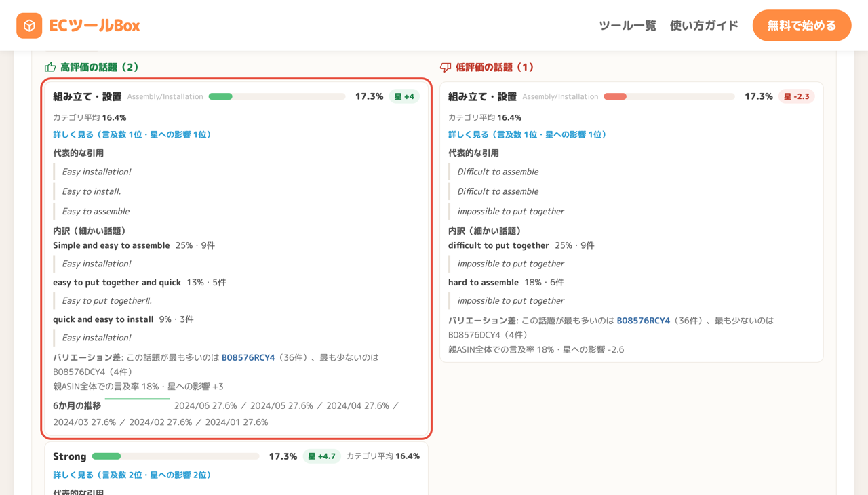
Task: Click the subtopic "quick and easy to install"
Action: click(x=104, y=319)
